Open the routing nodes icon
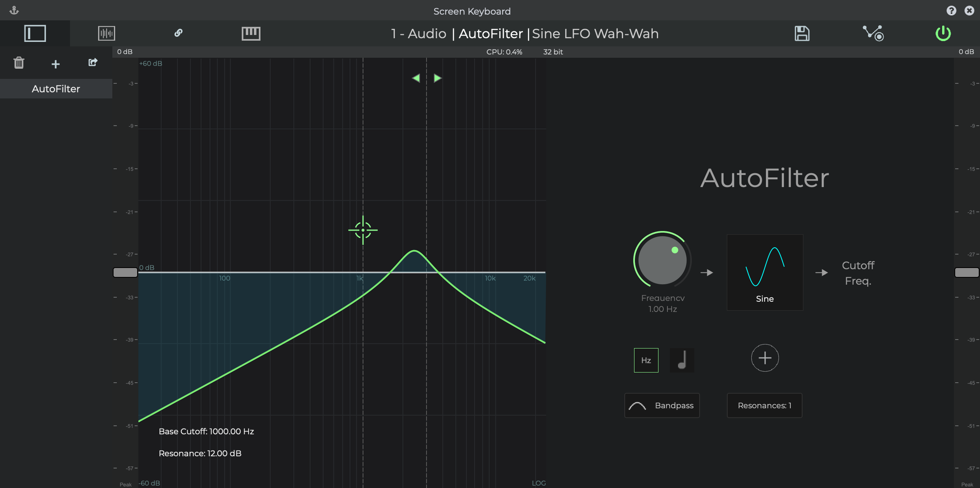The height and width of the screenshot is (488, 980). [x=873, y=33]
